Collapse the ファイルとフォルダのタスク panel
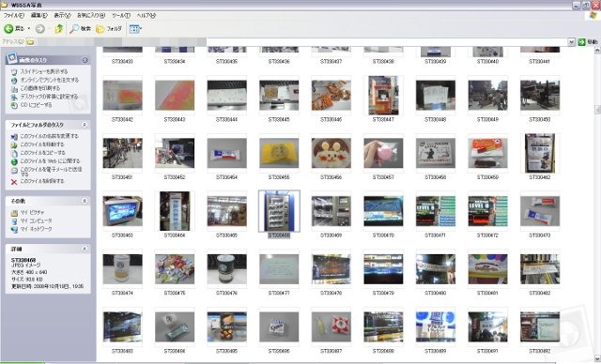Screen dimensions: 601x364 tap(85, 125)
